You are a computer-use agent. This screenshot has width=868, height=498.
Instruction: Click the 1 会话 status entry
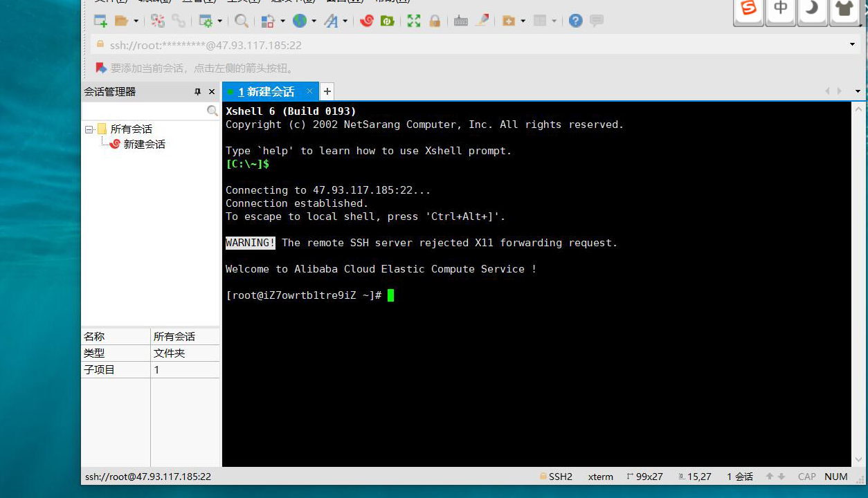[x=740, y=477]
